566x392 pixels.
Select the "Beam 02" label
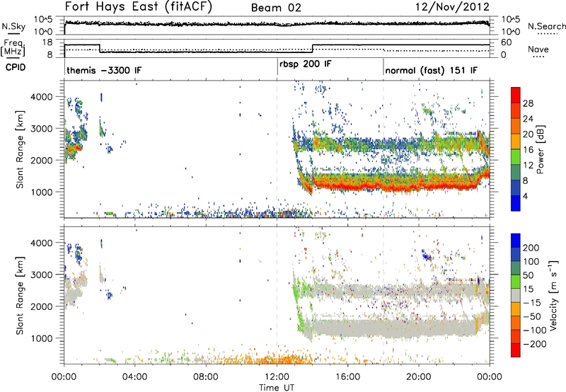click(x=276, y=8)
